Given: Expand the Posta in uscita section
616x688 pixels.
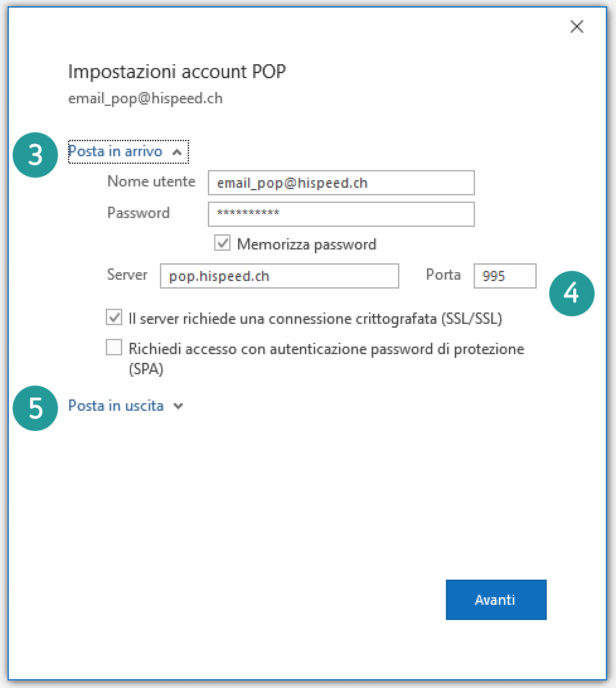Looking at the screenshot, I should click(x=125, y=406).
